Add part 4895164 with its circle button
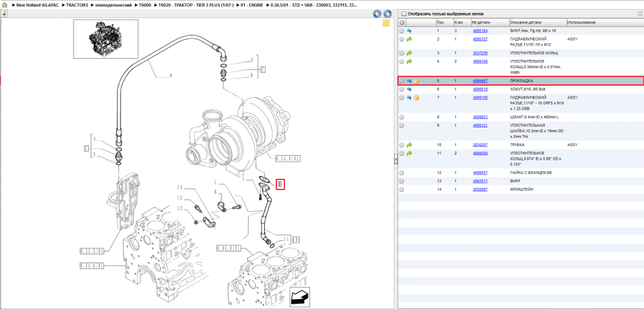The image size is (644, 309). point(402,31)
